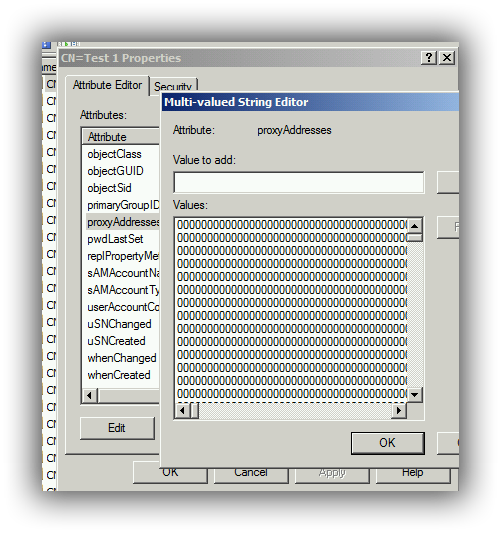Click the values list scroll right arrow
Viewport: 501px width, 533px height.
tap(399, 411)
